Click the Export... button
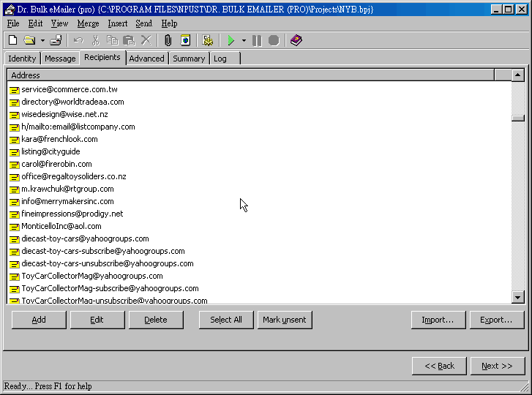532x395 pixels. point(497,320)
